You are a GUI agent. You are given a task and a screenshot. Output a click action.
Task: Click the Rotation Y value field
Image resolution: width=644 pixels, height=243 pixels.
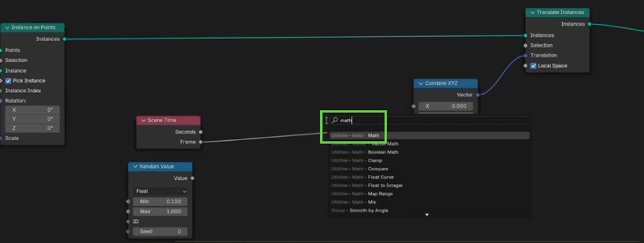pos(32,119)
